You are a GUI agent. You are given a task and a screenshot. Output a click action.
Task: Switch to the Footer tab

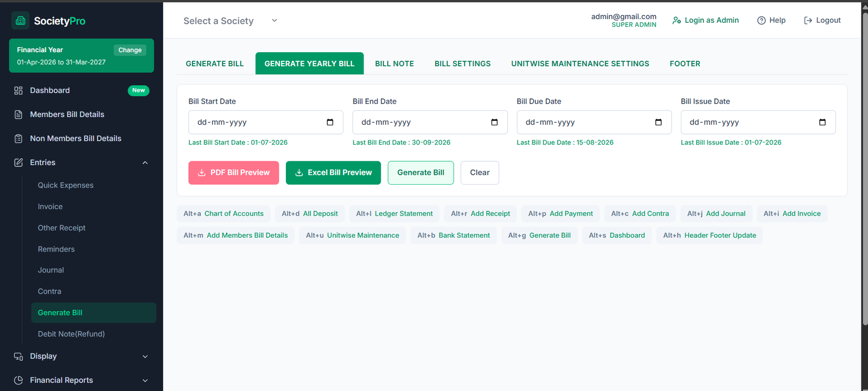(685, 64)
